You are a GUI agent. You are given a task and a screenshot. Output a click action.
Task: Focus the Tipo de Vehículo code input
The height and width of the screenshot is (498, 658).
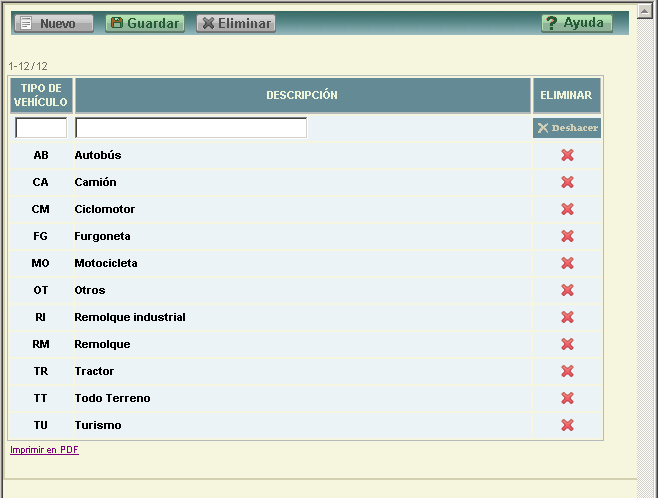[x=41, y=128]
